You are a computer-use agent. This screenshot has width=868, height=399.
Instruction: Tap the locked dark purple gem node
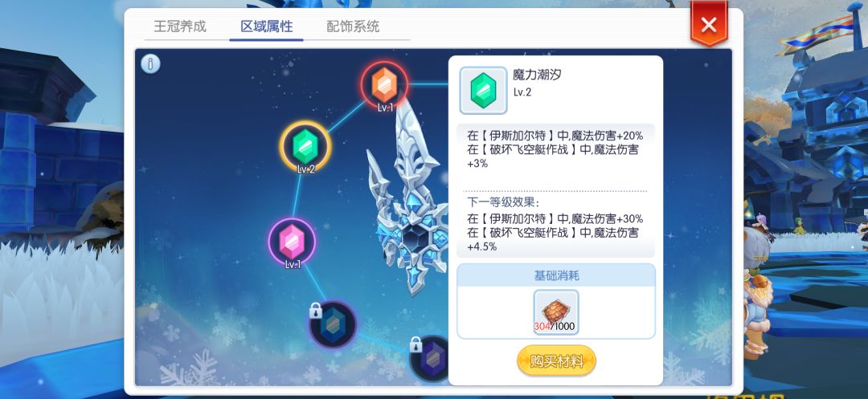[x=430, y=358]
